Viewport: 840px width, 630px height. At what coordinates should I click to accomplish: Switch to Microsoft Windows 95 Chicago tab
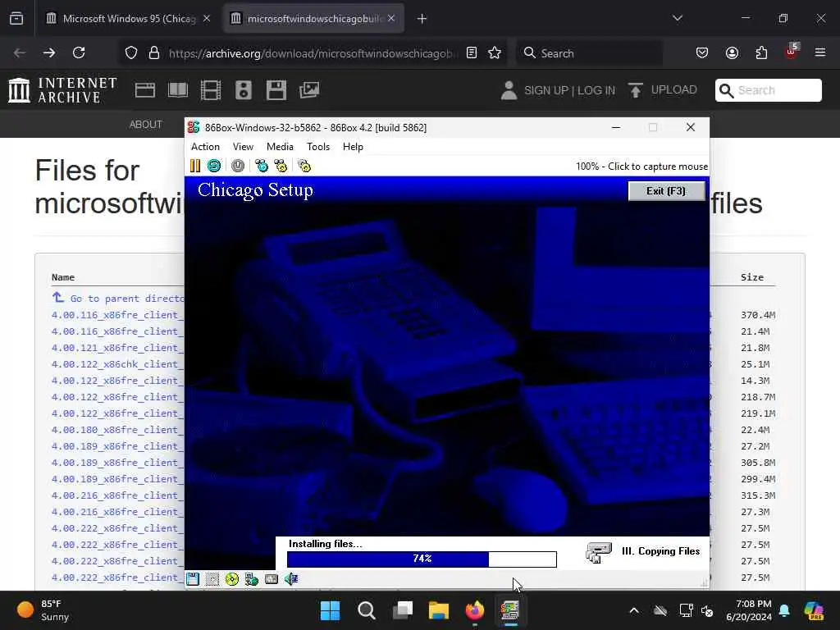[x=129, y=19]
